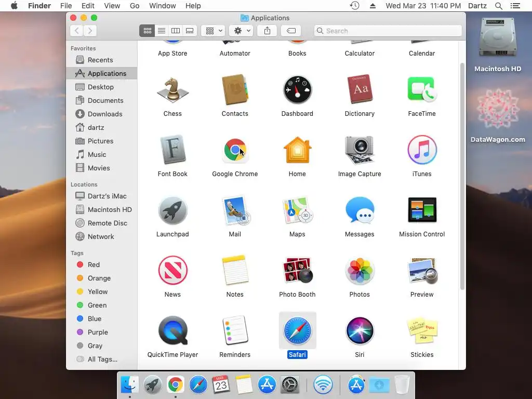Click the highlighted Safari app icon

(x=297, y=330)
